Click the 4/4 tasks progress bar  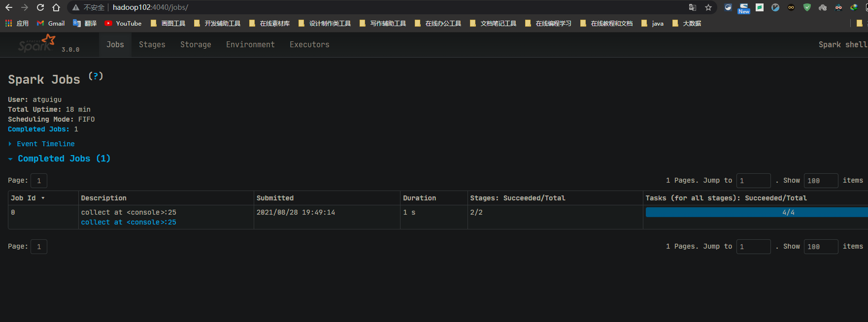(757, 212)
